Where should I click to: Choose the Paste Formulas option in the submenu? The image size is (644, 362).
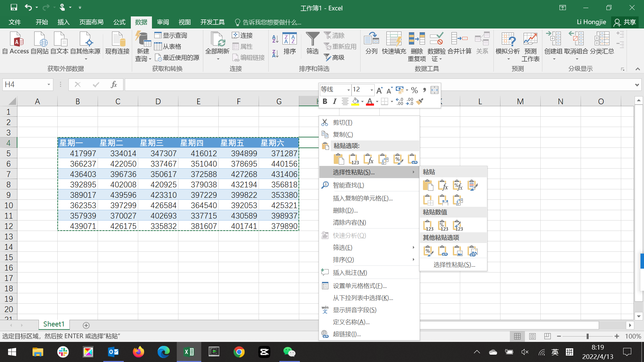tap(443, 185)
